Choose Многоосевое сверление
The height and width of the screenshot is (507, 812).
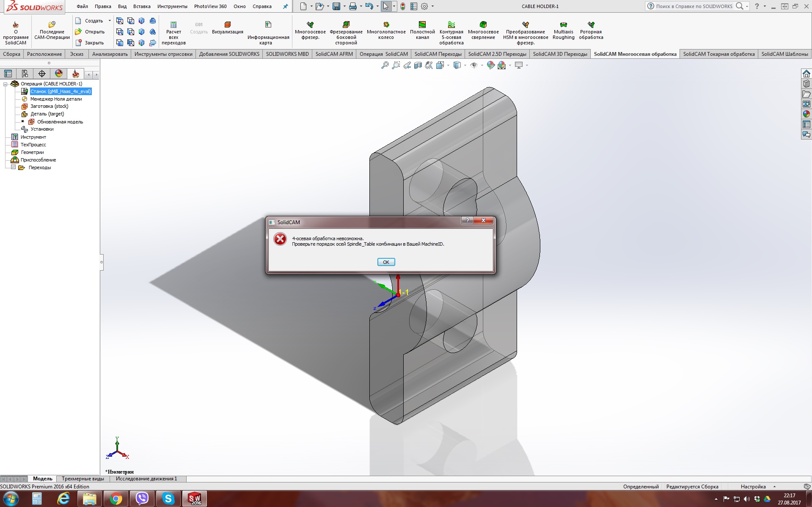click(483, 30)
